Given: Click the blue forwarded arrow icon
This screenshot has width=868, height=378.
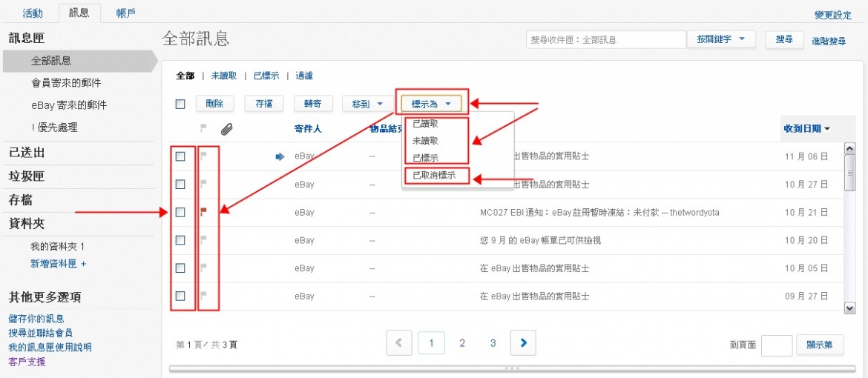Looking at the screenshot, I should point(280,156).
